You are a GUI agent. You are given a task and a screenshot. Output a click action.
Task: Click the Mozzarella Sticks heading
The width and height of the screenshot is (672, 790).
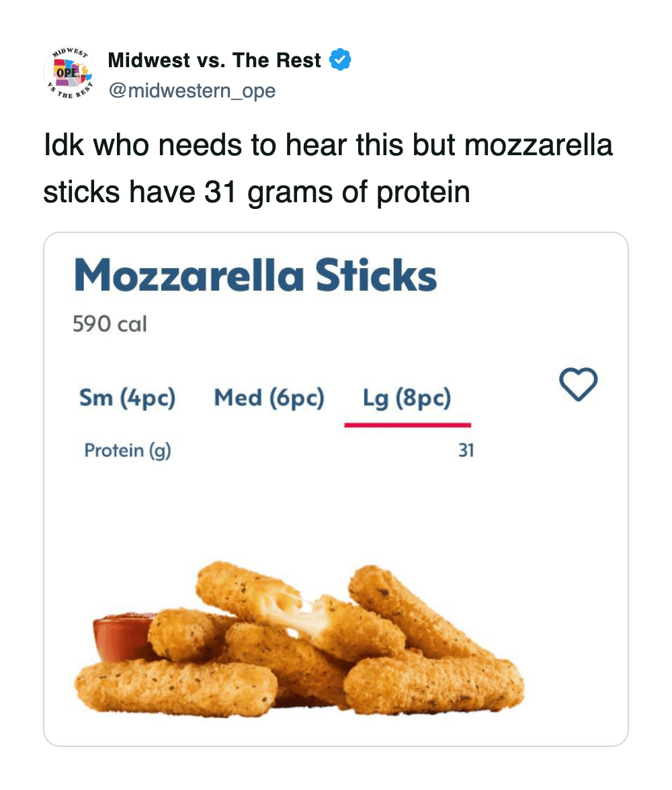255,276
